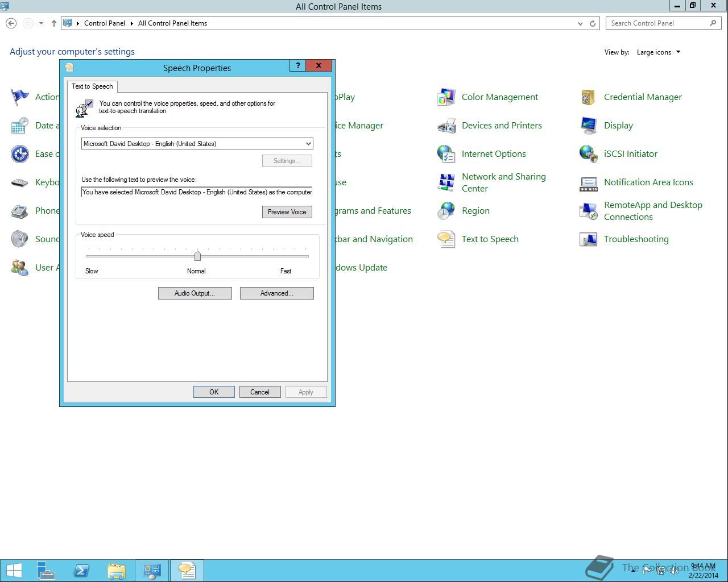Open the Sound speaker icon
Viewport: 728px width, 582px height.
point(20,239)
